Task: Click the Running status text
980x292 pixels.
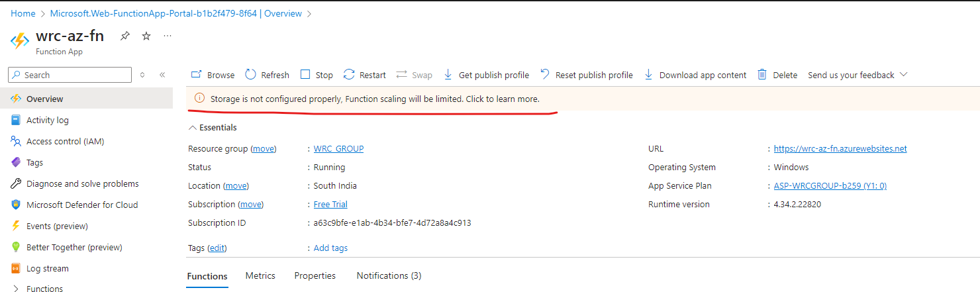Action: click(329, 167)
